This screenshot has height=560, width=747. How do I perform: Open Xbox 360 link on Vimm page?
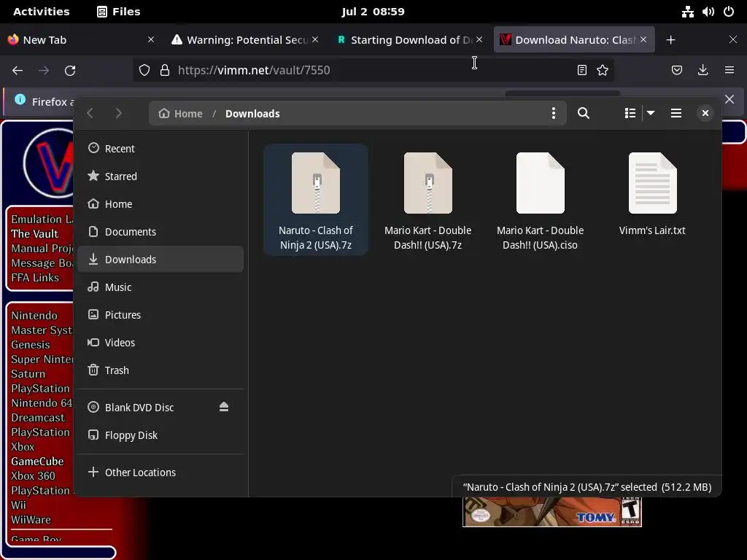click(33, 475)
